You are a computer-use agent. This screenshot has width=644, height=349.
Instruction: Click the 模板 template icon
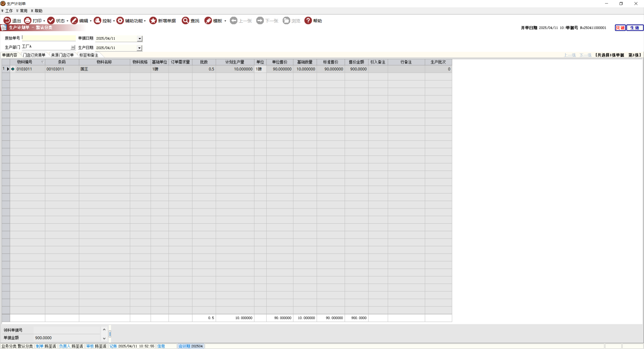[x=208, y=21]
